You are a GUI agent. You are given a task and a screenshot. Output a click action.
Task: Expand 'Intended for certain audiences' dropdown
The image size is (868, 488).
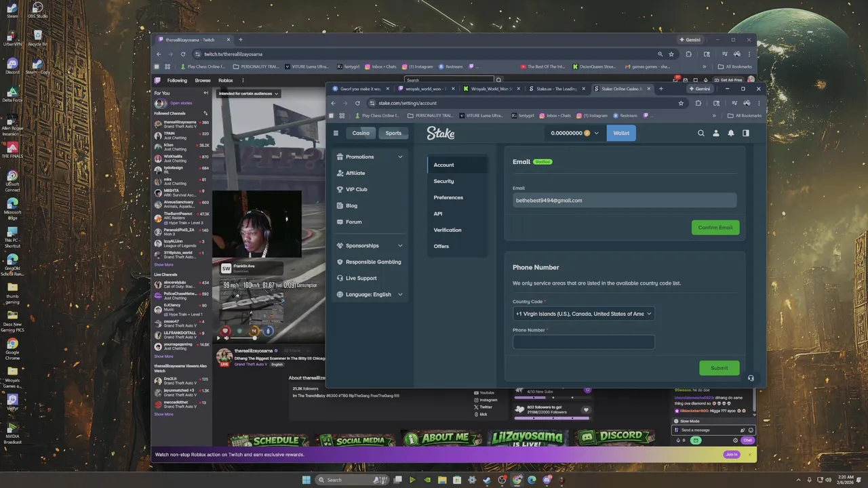pyautogui.click(x=248, y=94)
